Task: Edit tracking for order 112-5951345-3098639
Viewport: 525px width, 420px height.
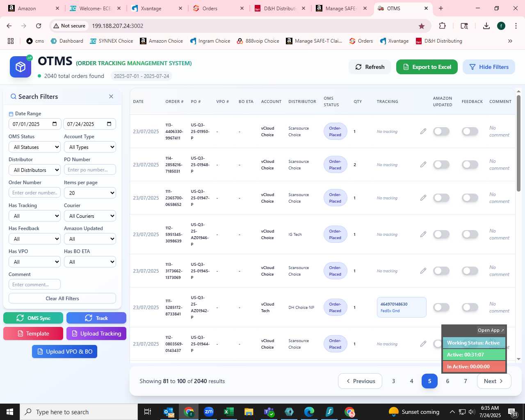Action: pyautogui.click(x=423, y=234)
